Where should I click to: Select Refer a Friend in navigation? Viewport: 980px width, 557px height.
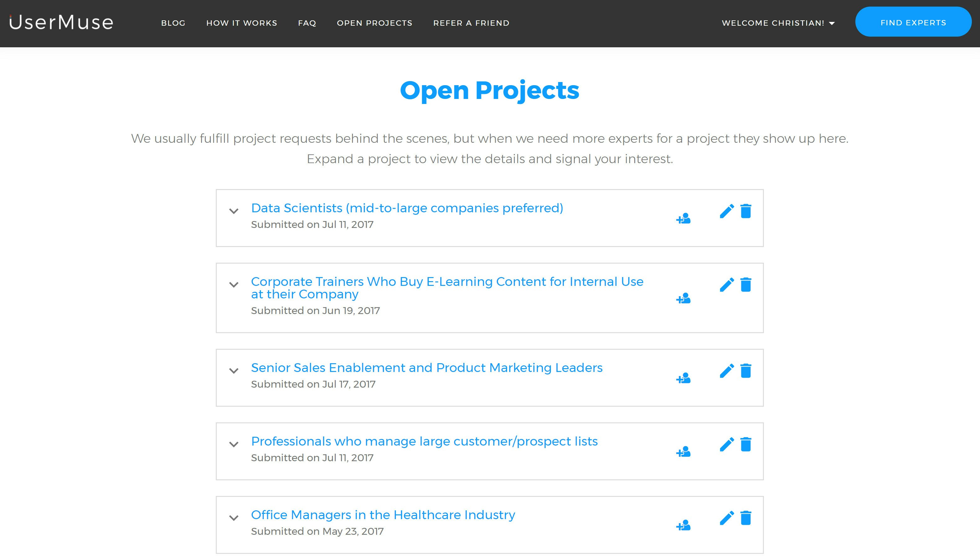click(x=471, y=23)
